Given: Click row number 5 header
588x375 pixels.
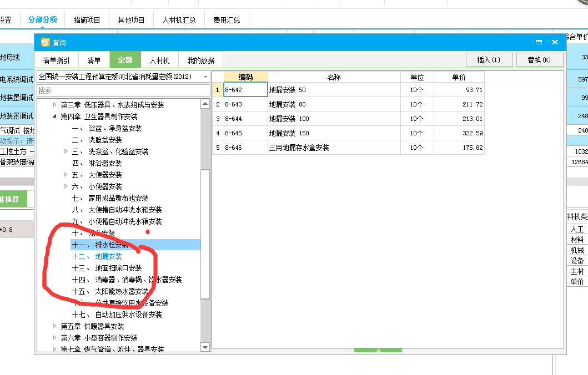Looking at the screenshot, I should pos(218,148).
